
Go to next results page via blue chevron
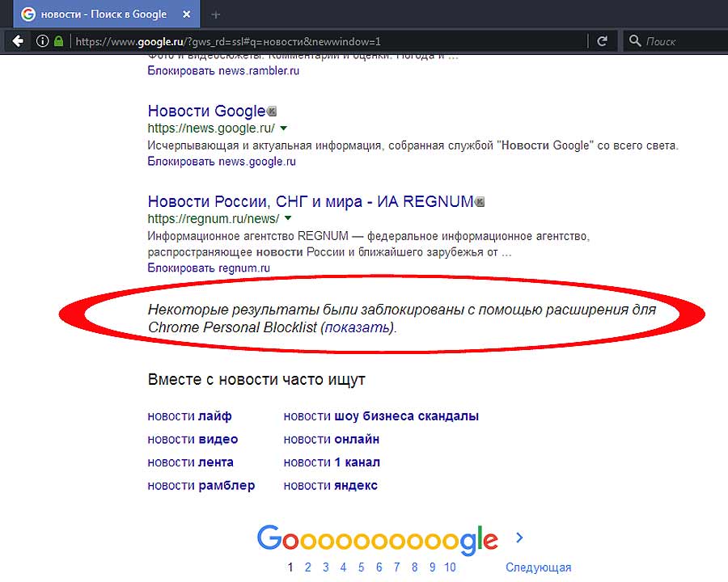click(519, 538)
